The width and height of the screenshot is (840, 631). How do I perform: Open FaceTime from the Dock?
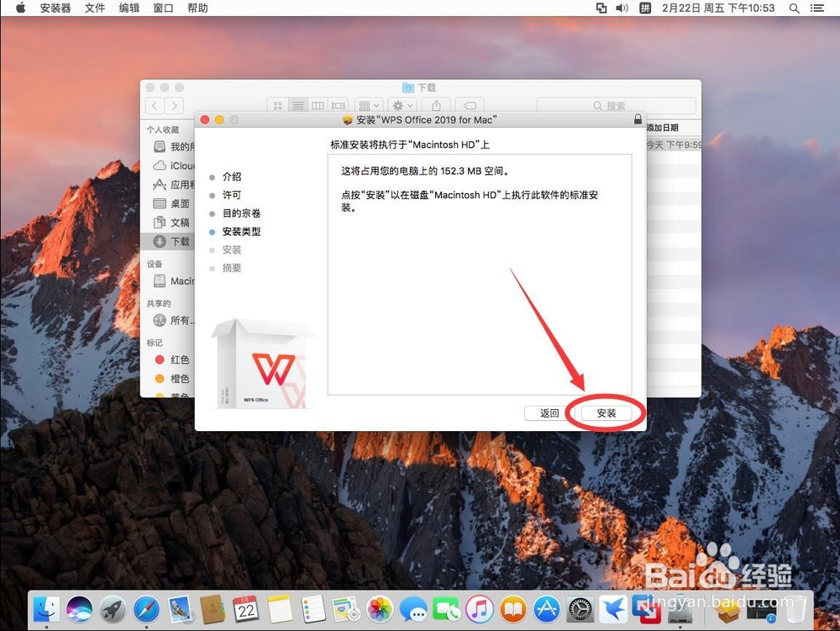point(446,609)
